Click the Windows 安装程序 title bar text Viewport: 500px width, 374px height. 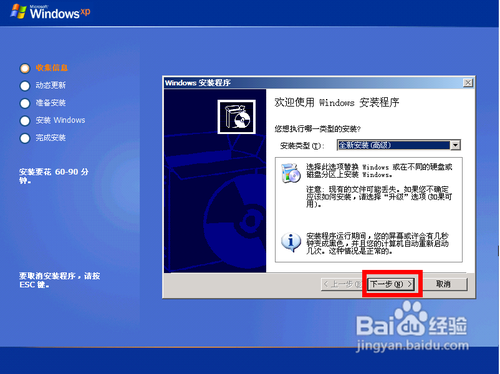198,83
